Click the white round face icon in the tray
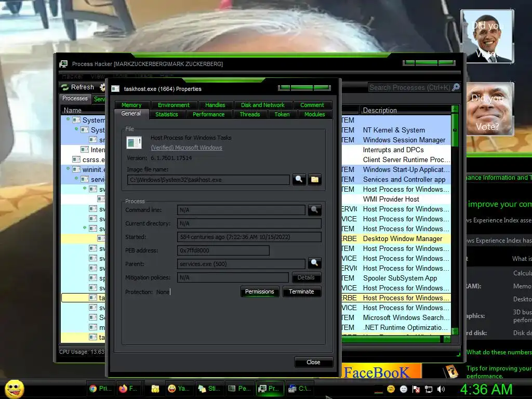The height and width of the screenshot is (399, 532). click(403, 389)
